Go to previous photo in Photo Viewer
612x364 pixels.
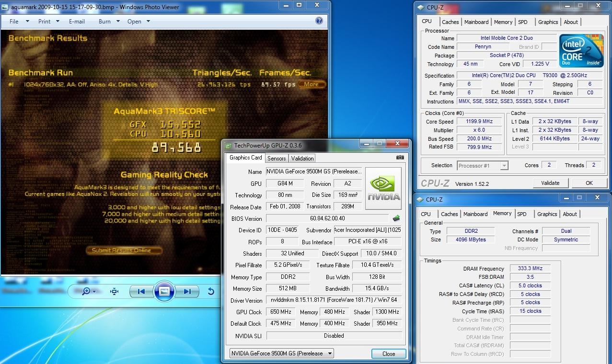point(141,291)
